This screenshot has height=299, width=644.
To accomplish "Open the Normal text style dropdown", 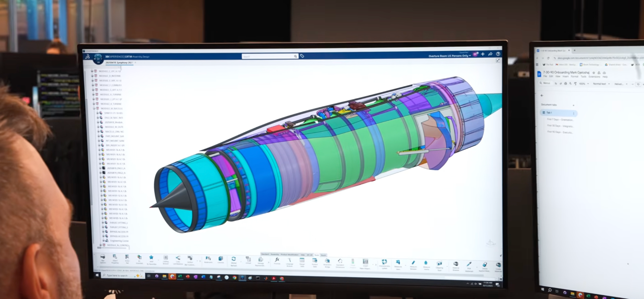I will [601, 84].
